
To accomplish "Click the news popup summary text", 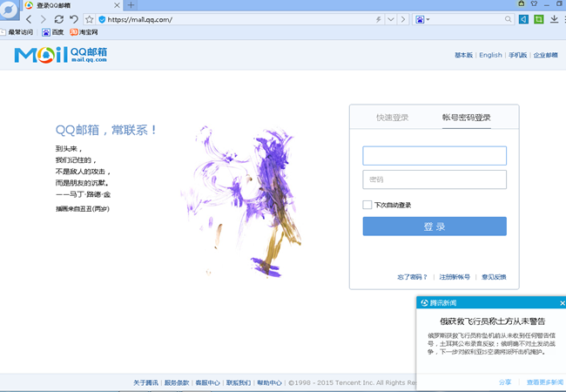I will click(492, 343).
